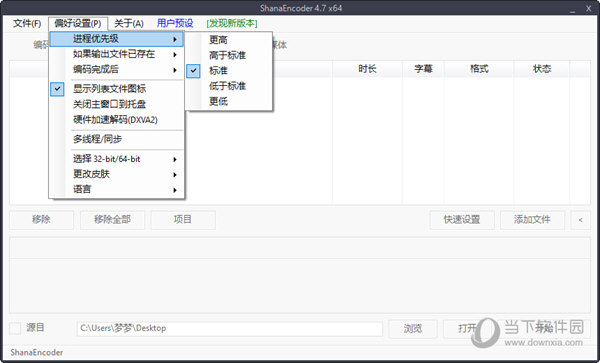Click the 打开 button
The width and height of the screenshot is (600, 363).
click(468, 329)
